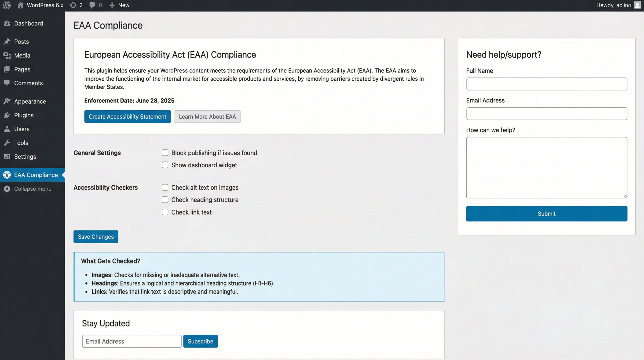Open the updates icon showing 2 updates
Viewport: 644px width, 360px height.
tap(73, 5)
